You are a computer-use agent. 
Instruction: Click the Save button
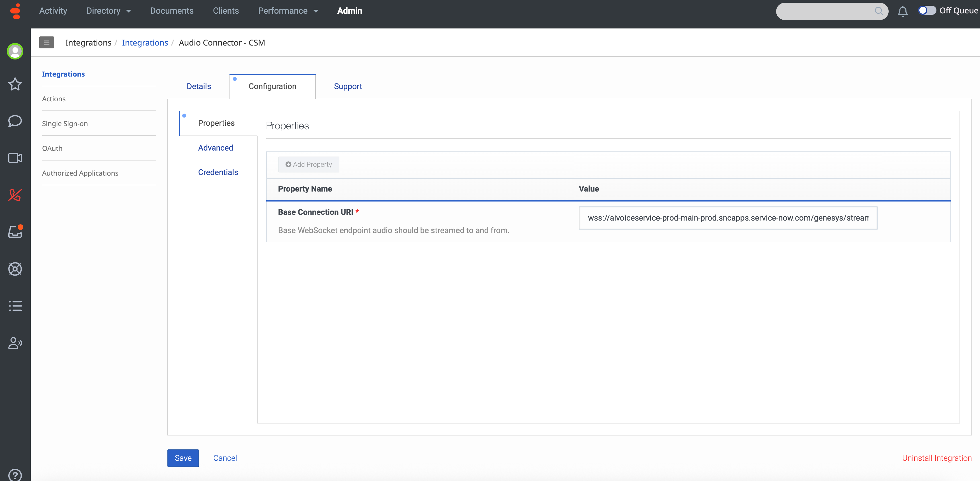[x=183, y=458]
